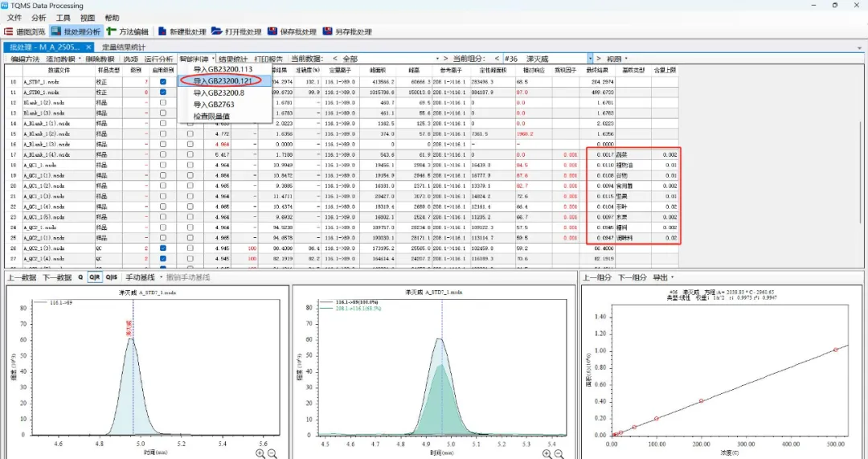
Task: Uncheck the enable checkbox for A_QC2_1(3) row
Action: 163,248
